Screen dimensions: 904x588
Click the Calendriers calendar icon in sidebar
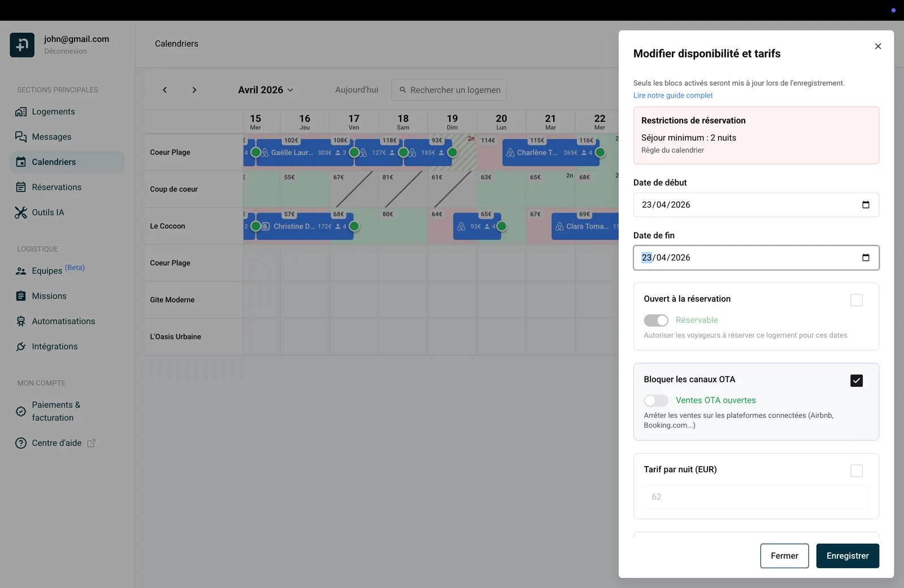click(21, 162)
